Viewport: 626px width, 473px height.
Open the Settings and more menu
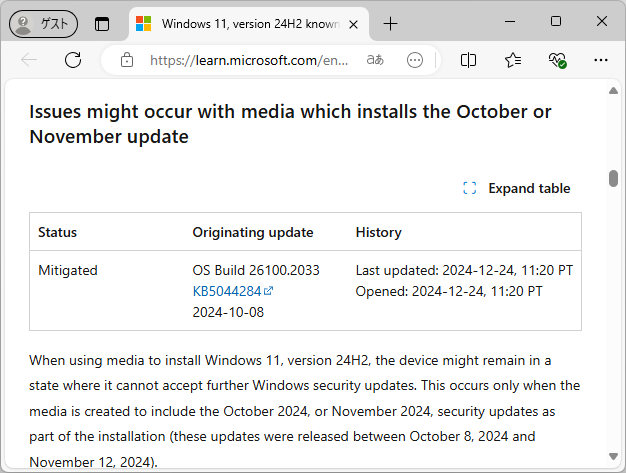pyautogui.click(x=601, y=60)
